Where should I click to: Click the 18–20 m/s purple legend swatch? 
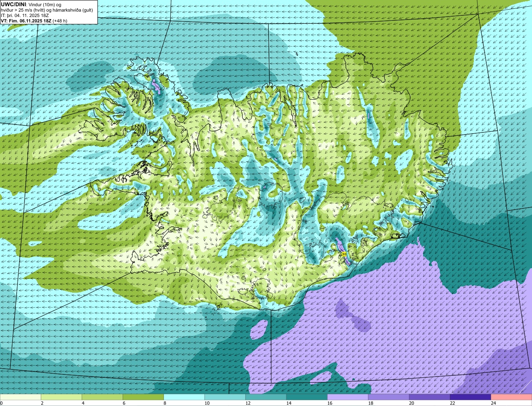tap(389, 397)
